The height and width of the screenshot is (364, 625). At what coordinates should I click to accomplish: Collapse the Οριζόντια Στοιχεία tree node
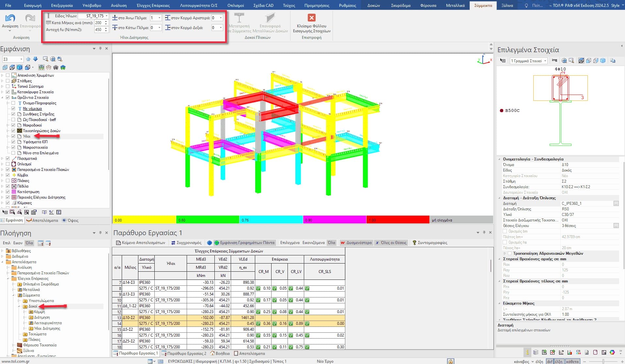click(3, 98)
